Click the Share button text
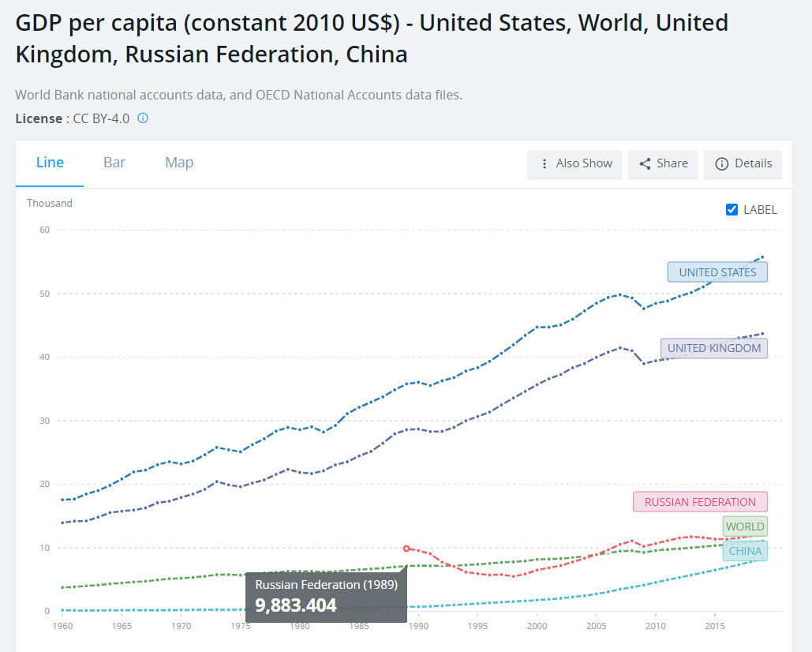Screen dimensions: 812x652 (x=672, y=163)
